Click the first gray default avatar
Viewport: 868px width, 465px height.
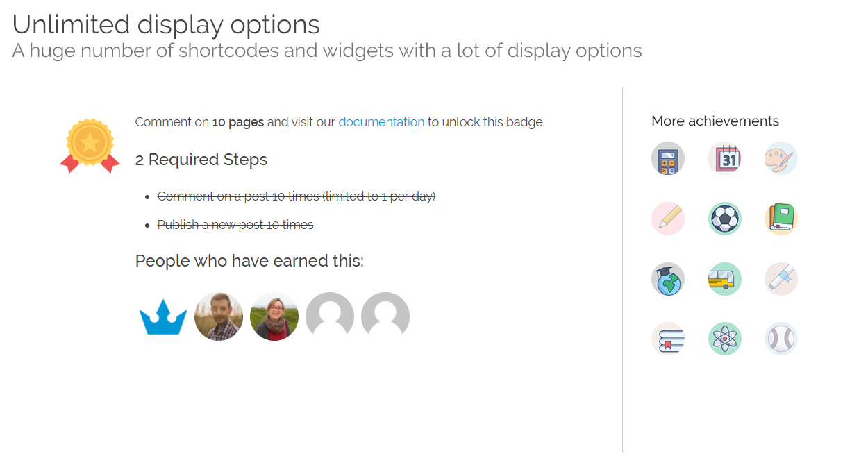(x=330, y=317)
